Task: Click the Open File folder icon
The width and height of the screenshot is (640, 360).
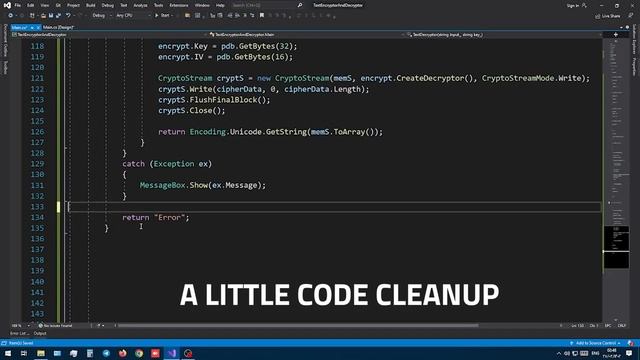Action: [43, 16]
